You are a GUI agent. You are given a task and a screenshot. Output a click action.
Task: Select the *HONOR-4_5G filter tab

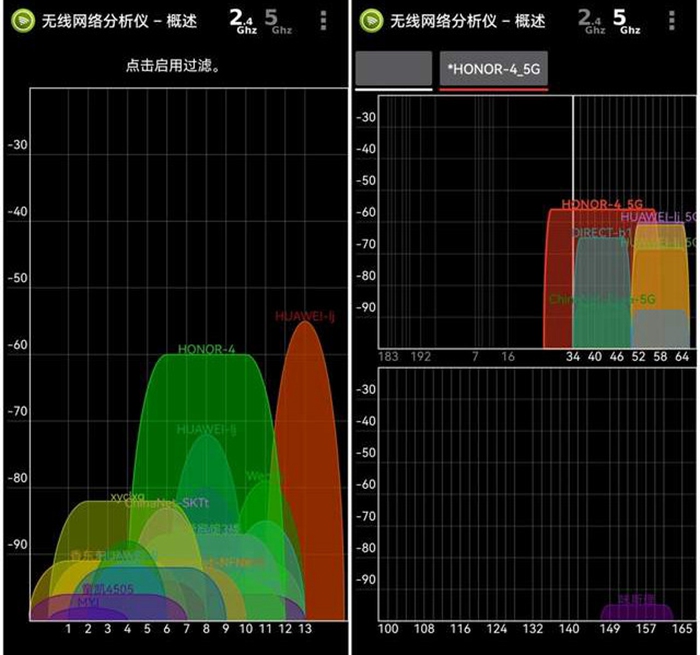coord(494,69)
